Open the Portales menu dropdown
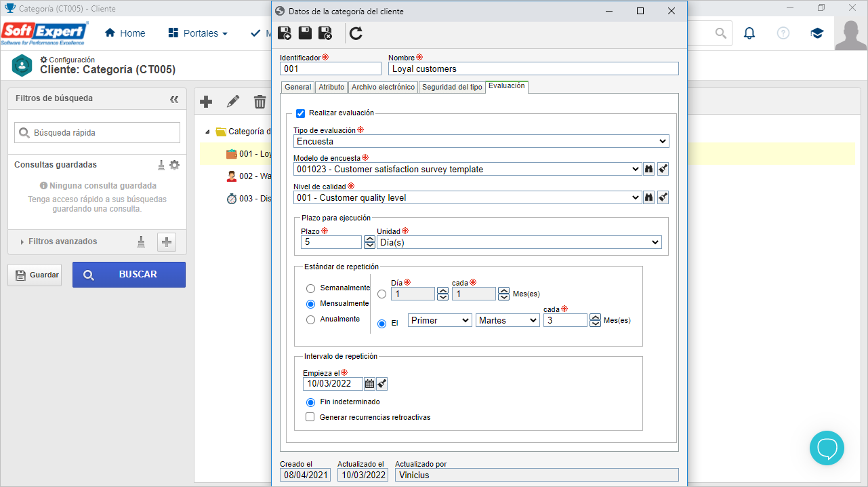Screen dimensions: 868x487 point(197,33)
